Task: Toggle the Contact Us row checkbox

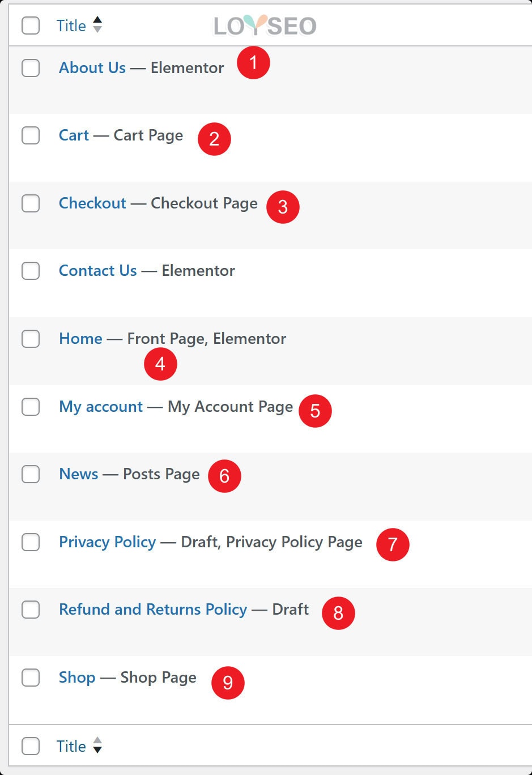Action: click(31, 271)
